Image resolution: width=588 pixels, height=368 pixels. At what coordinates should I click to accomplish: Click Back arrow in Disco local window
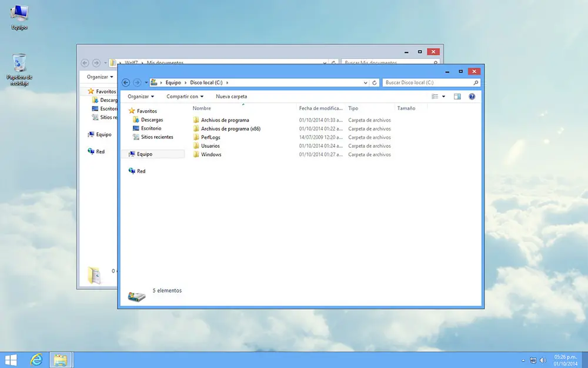pyautogui.click(x=126, y=82)
